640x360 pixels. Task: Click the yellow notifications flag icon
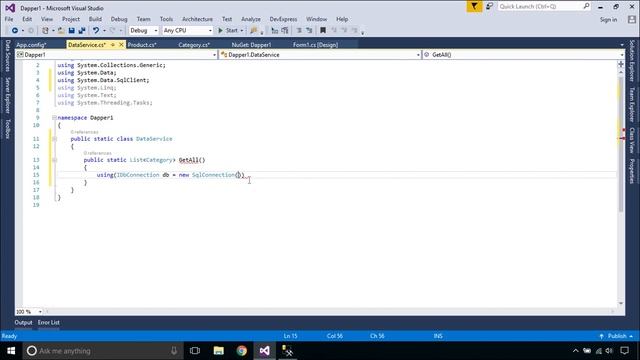coord(474,7)
